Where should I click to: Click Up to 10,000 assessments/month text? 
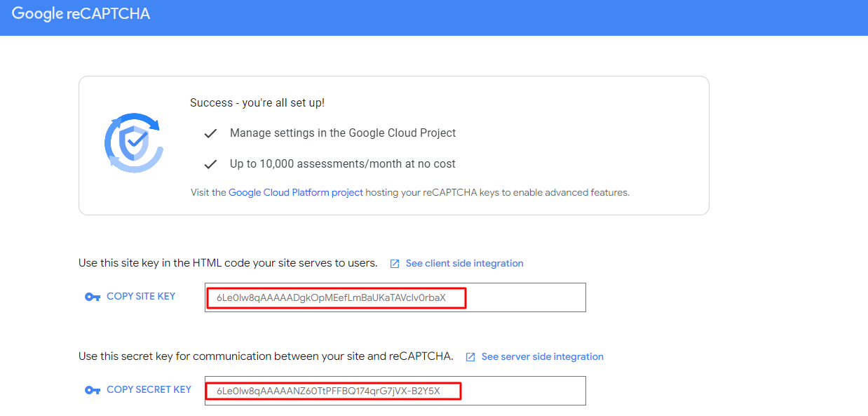pyautogui.click(x=342, y=163)
